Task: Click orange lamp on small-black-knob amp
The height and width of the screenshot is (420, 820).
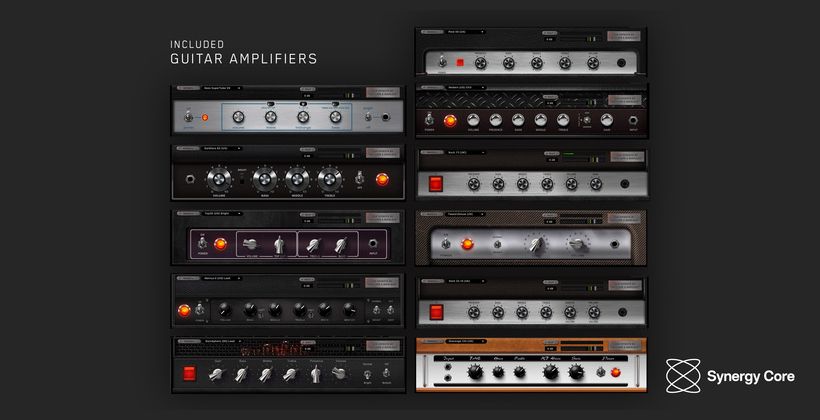Action: [184, 310]
